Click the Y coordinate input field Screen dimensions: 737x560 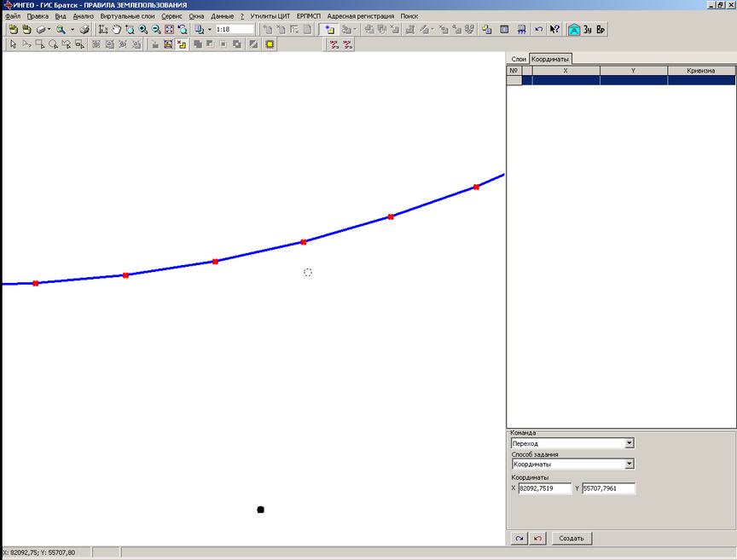coord(609,488)
